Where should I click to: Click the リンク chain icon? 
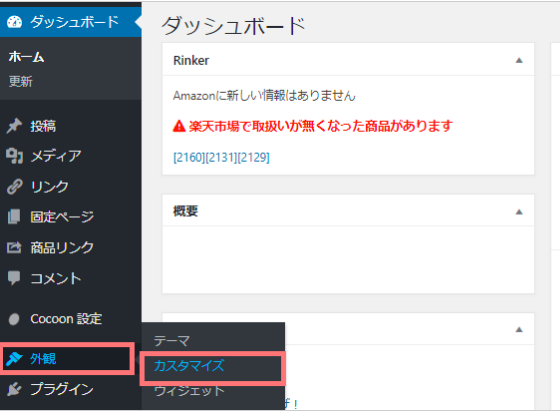pyautogui.click(x=14, y=186)
